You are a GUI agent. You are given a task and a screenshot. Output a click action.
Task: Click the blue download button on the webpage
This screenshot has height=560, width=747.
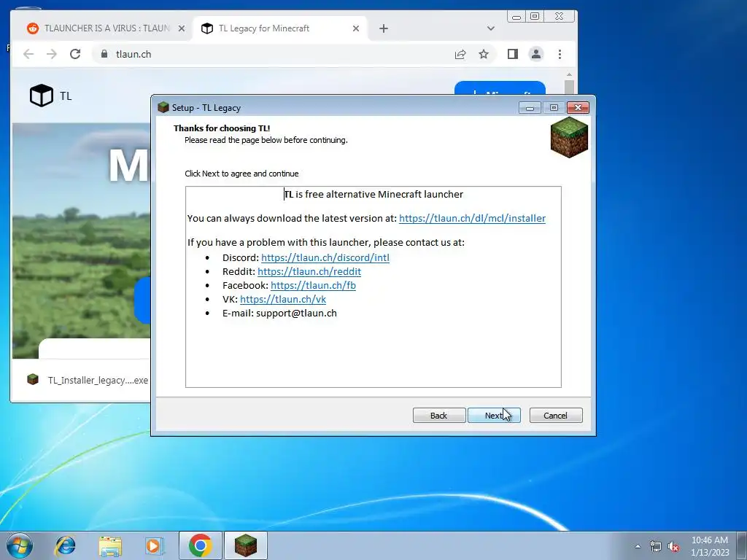pyautogui.click(x=500, y=88)
